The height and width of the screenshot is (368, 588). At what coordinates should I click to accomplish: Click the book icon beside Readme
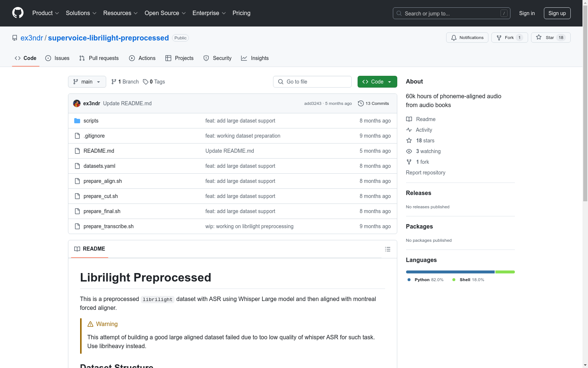coord(409,119)
